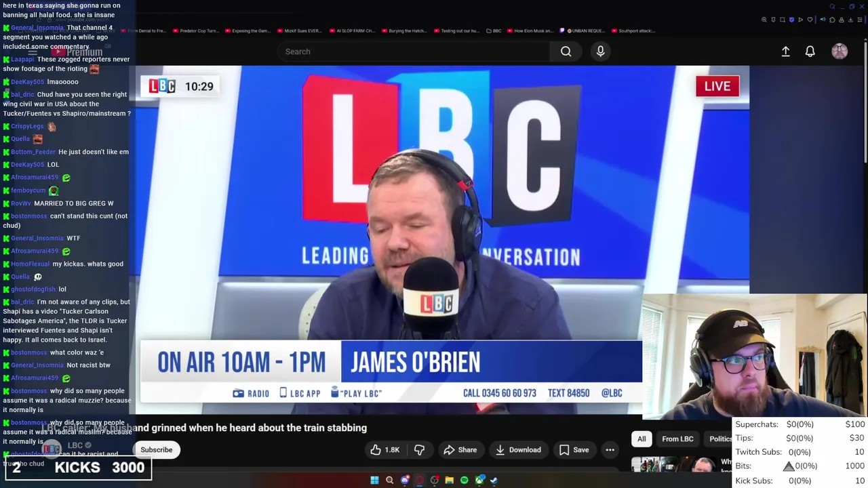The height and width of the screenshot is (488, 868).
Task: Select the All filter chip
Action: click(642, 439)
